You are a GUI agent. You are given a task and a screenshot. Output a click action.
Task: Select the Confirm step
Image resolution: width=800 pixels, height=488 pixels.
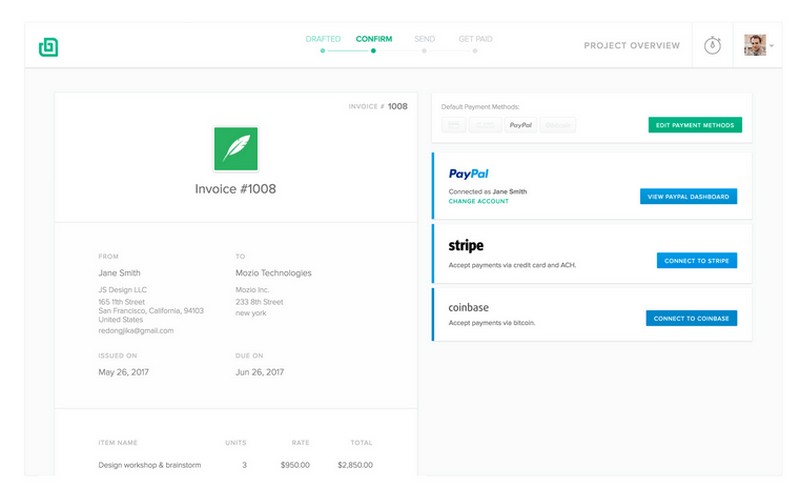tap(374, 39)
